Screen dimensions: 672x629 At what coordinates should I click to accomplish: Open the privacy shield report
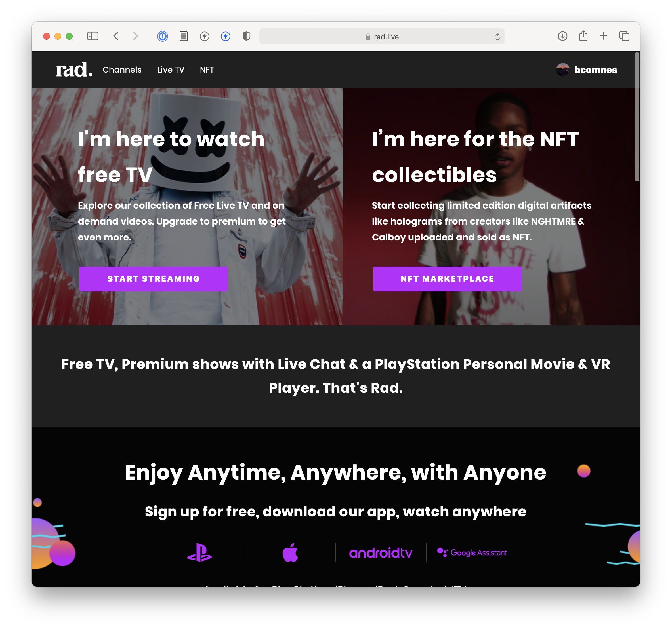coord(246,36)
